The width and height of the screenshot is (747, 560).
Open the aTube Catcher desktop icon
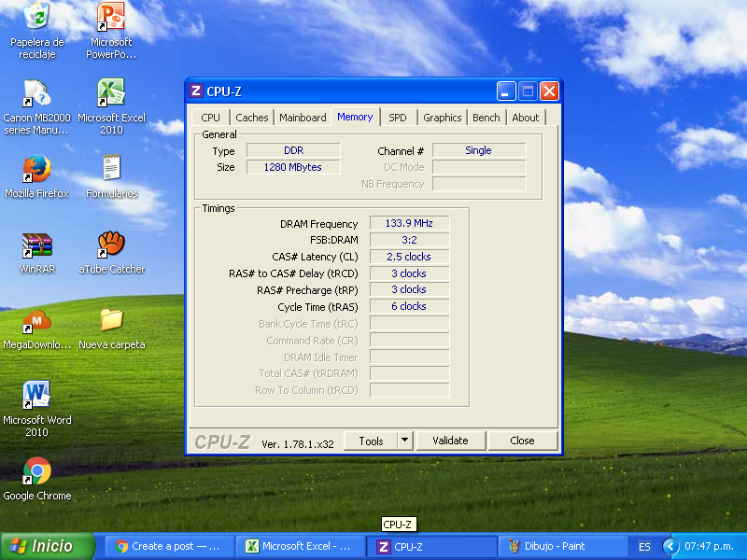point(111,245)
